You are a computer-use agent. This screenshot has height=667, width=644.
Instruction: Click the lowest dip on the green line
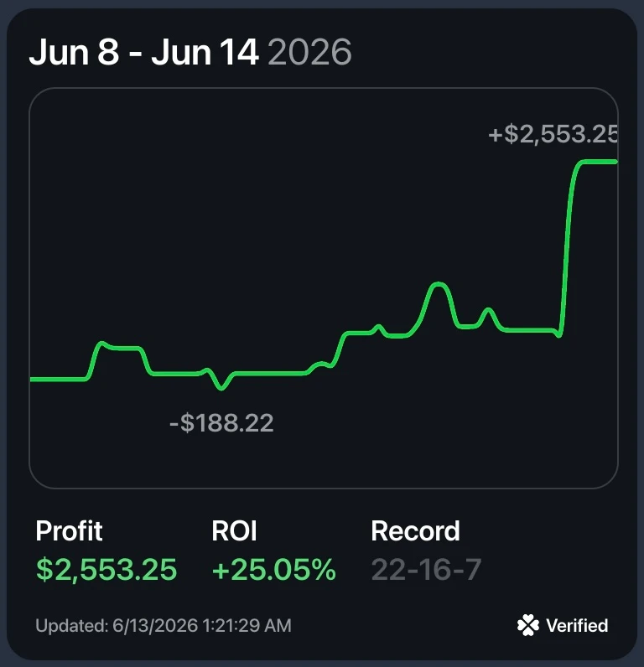pyautogui.click(x=221, y=386)
